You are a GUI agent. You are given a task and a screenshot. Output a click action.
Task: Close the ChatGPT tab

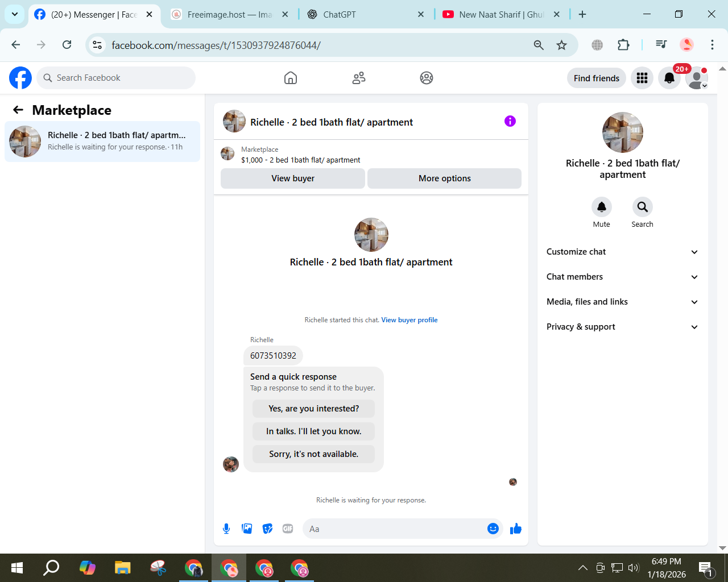421,15
